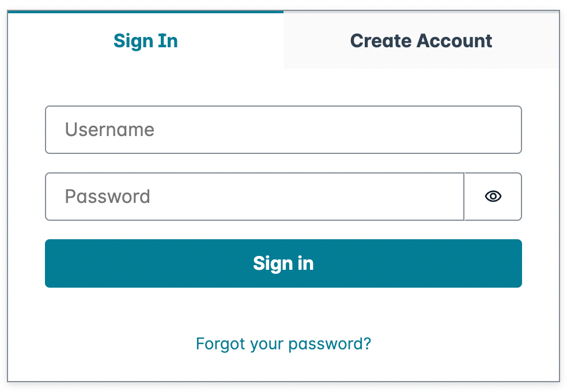Start password recovery via Forgot your password

283,344
